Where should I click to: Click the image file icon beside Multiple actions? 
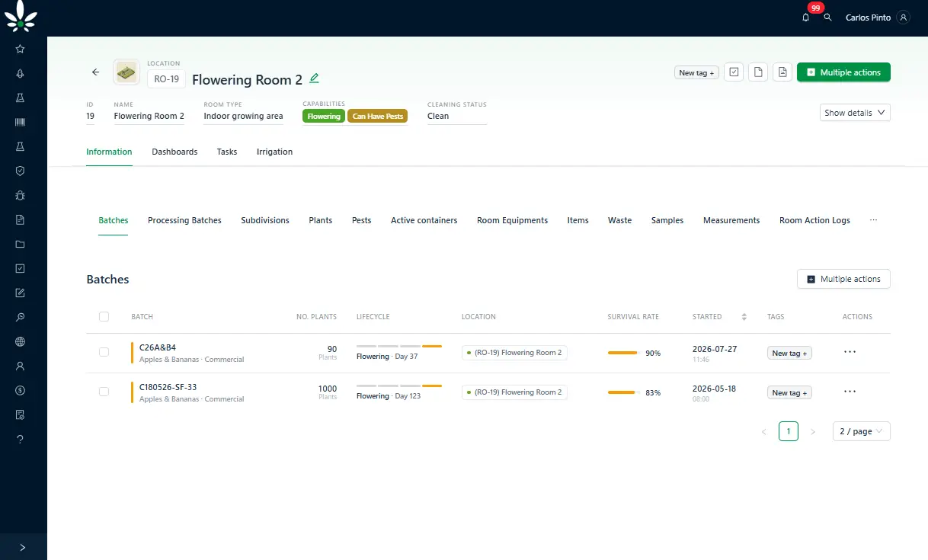[x=782, y=72]
